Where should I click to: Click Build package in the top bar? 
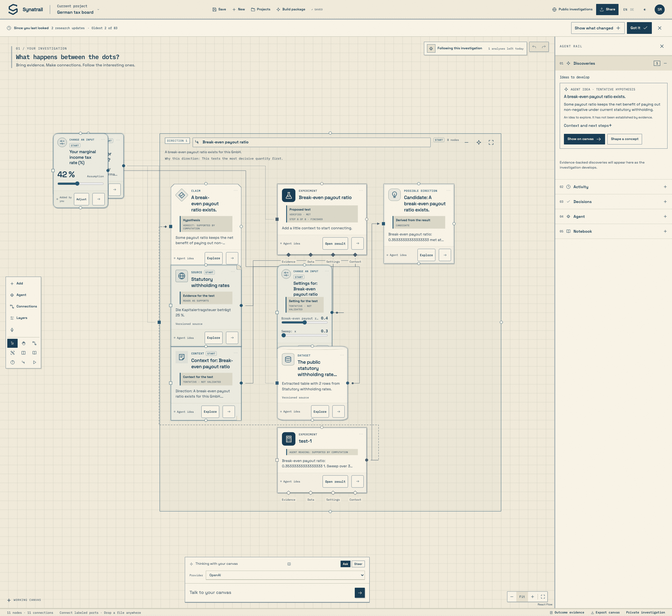point(291,9)
